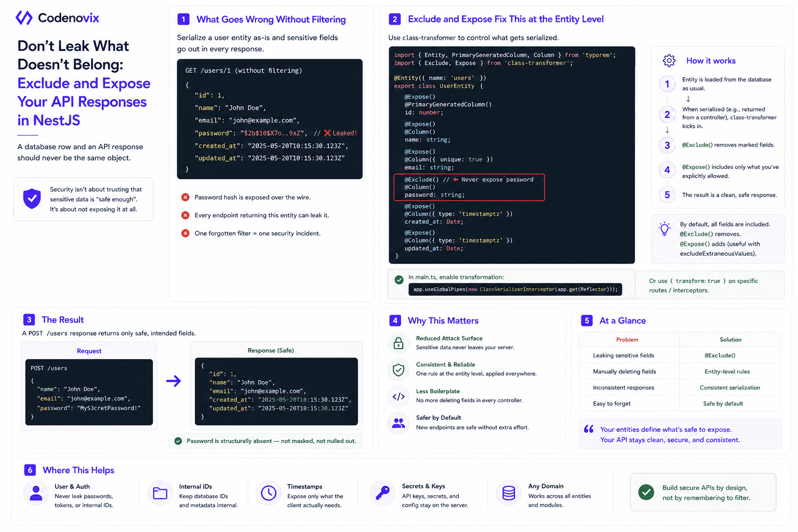Image resolution: width=798 pixels, height=532 pixels.
Task: Click the "Request" label above the POST code block
Action: pyautogui.click(x=89, y=351)
